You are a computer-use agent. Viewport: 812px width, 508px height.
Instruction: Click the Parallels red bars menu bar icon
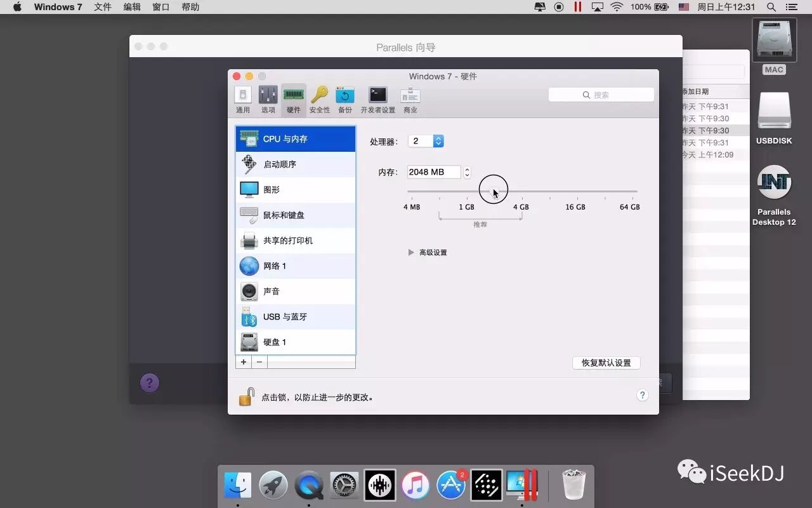pos(578,7)
